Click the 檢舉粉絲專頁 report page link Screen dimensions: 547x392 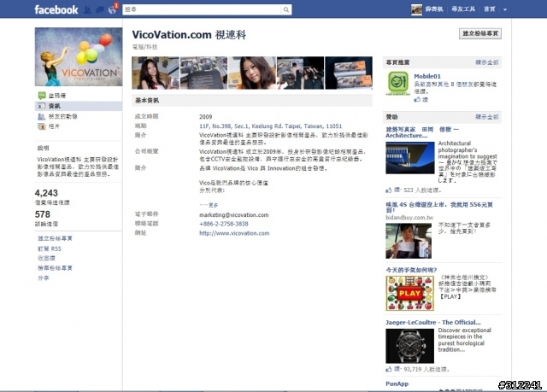55,268
